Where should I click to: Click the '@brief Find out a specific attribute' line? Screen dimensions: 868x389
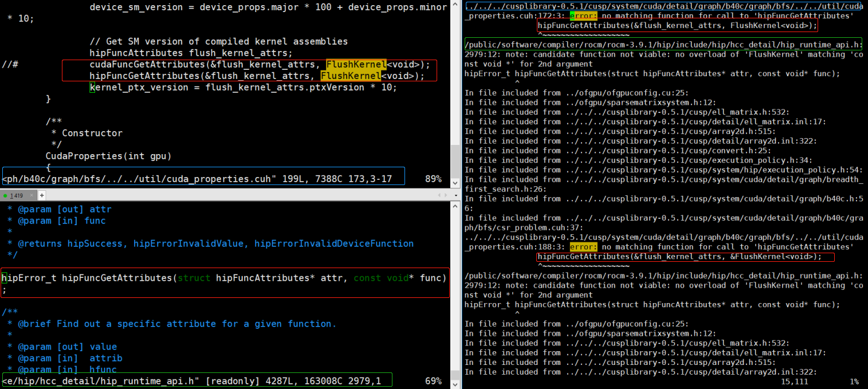(x=172, y=324)
